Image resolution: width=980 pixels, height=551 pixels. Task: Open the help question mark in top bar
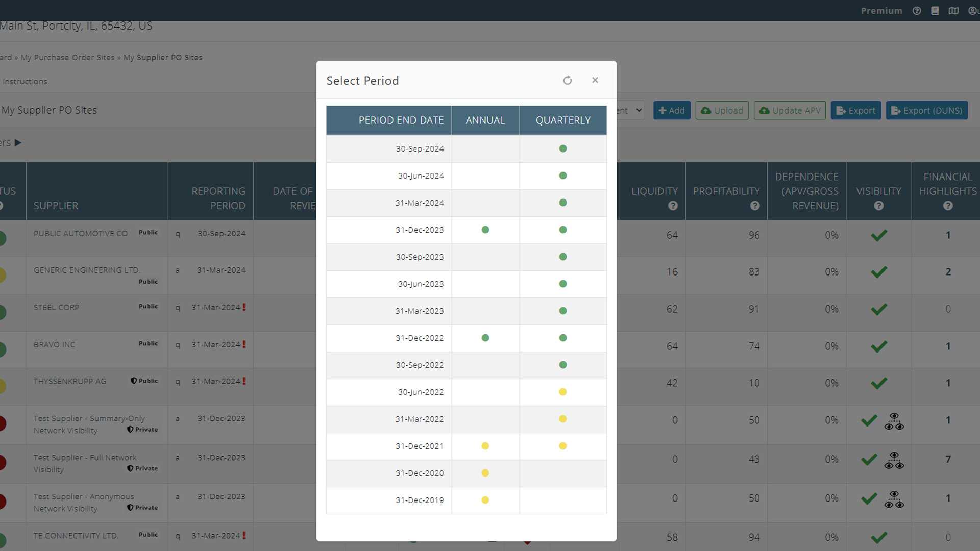point(917,11)
